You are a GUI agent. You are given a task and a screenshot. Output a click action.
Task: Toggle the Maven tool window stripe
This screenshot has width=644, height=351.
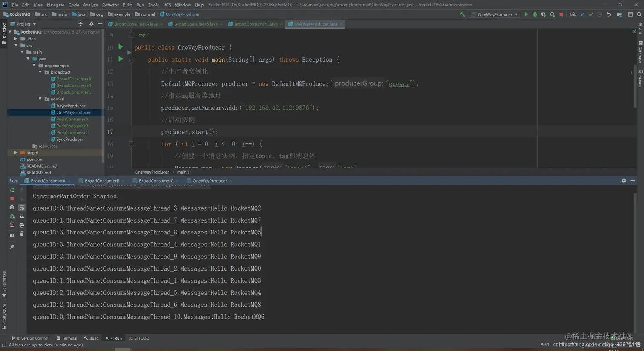tap(640, 79)
